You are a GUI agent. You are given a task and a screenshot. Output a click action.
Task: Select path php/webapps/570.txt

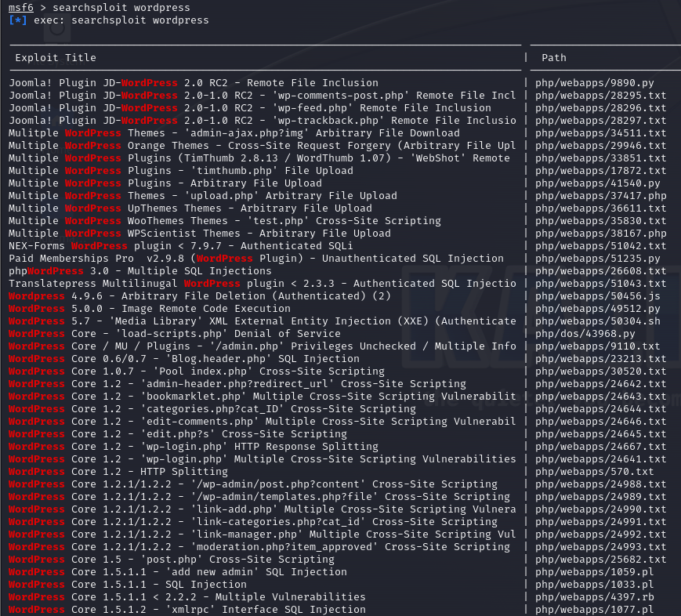[x=594, y=473]
